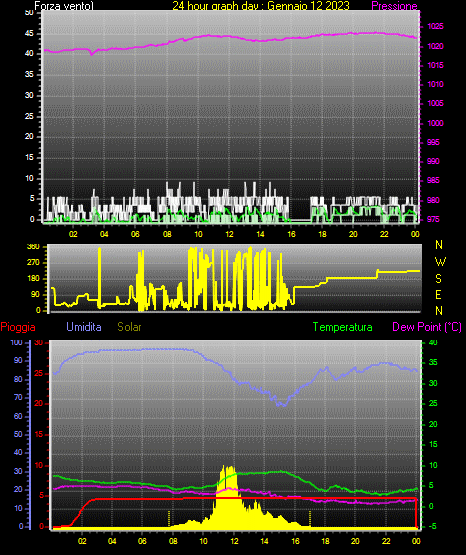Click hour 22 on bottom graph axis

point(386,541)
